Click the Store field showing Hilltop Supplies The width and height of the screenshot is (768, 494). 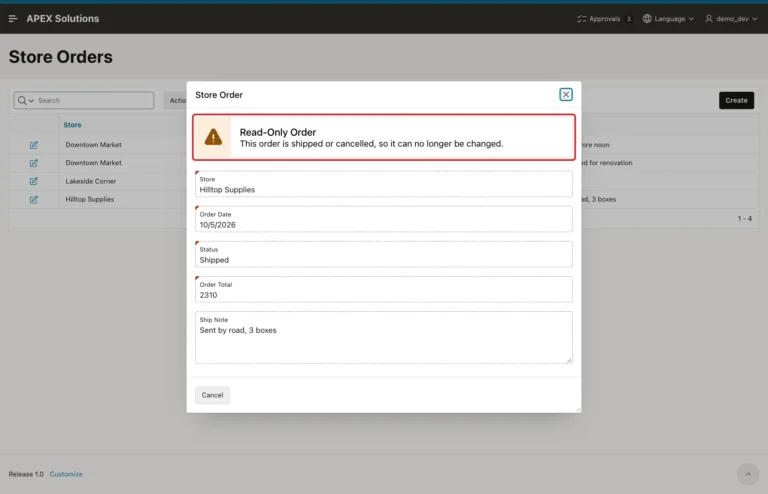[384, 184]
